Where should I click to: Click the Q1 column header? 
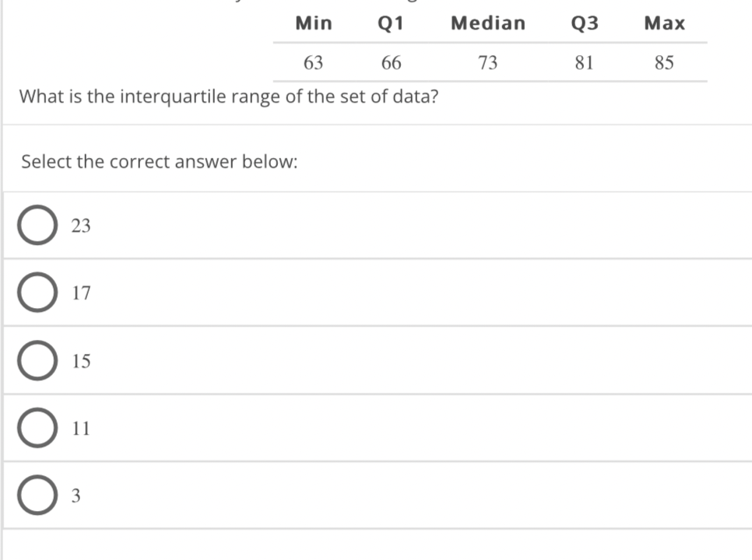pos(391,23)
